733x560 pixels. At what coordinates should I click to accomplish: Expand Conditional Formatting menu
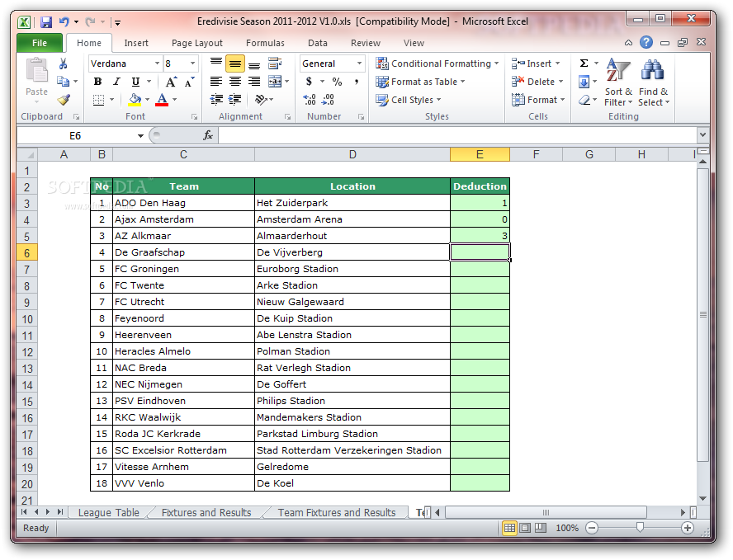[x=437, y=64]
